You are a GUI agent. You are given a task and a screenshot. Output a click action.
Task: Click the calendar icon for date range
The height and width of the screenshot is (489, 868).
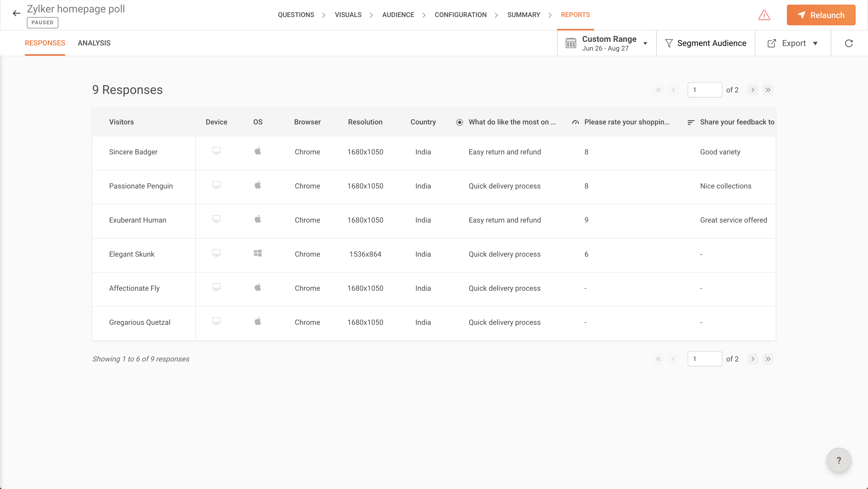[571, 43]
